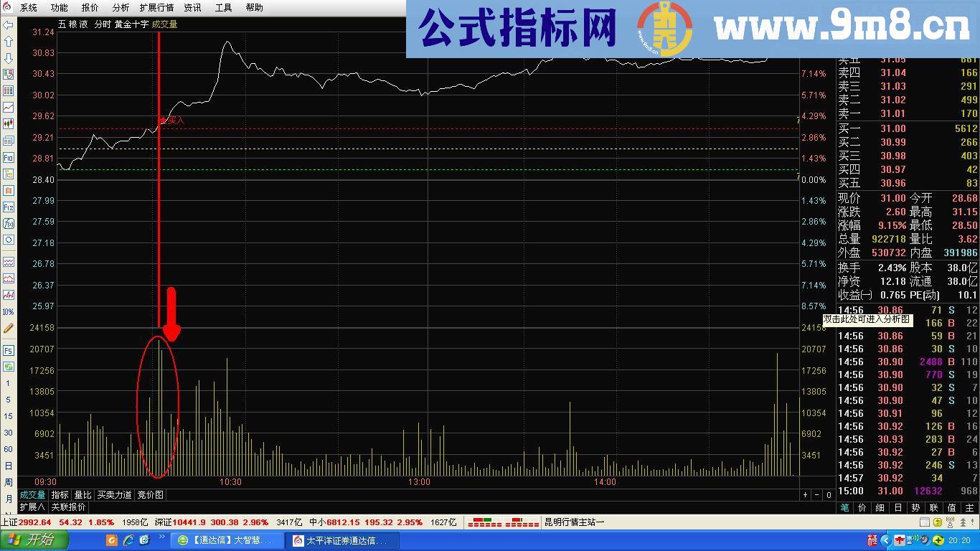Viewport: 980px width, 551px height.
Task: Click the F5 refresh icon in left toolbar
Action: (x=10, y=350)
